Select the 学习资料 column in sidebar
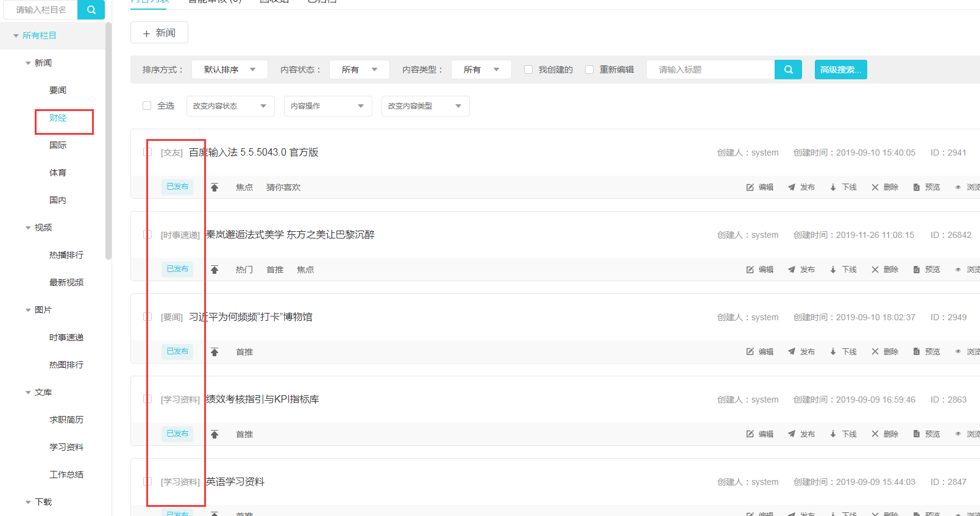The width and height of the screenshot is (980, 516). click(66, 447)
